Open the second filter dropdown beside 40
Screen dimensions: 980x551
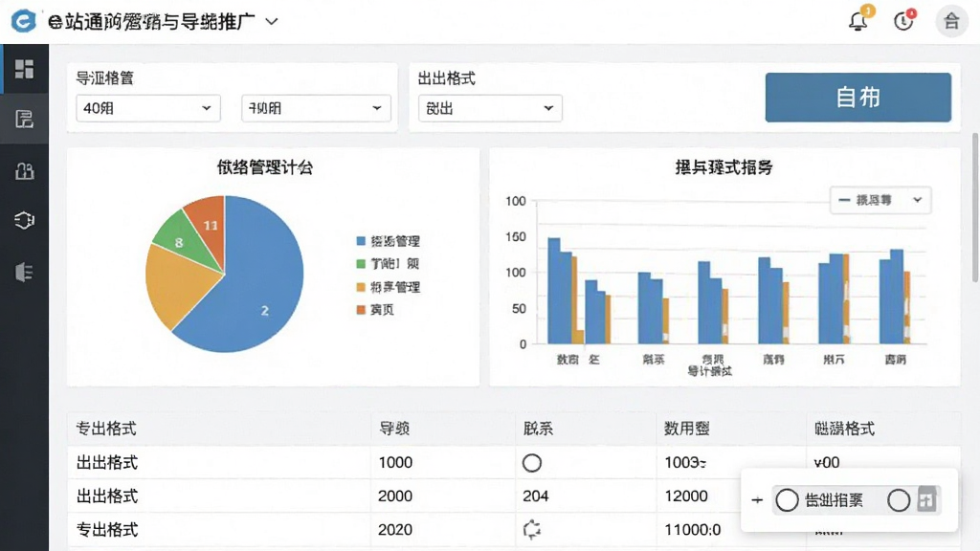[x=316, y=108]
